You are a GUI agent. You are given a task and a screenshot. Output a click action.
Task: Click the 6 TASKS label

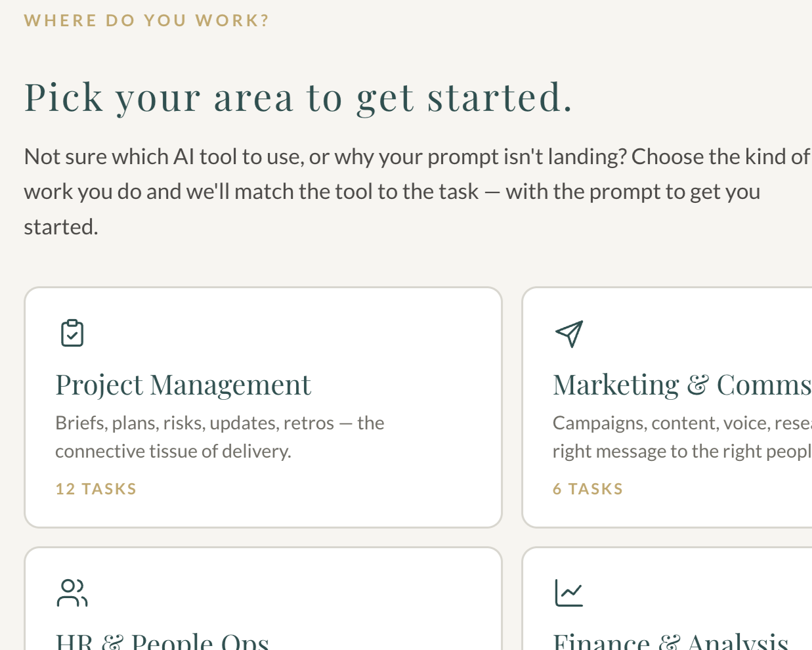[x=588, y=489]
